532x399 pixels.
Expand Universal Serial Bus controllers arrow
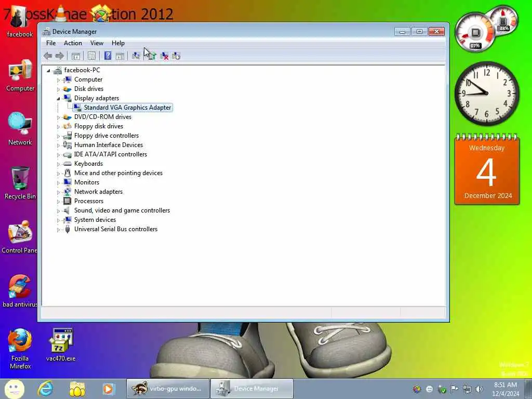coord(58,230)
